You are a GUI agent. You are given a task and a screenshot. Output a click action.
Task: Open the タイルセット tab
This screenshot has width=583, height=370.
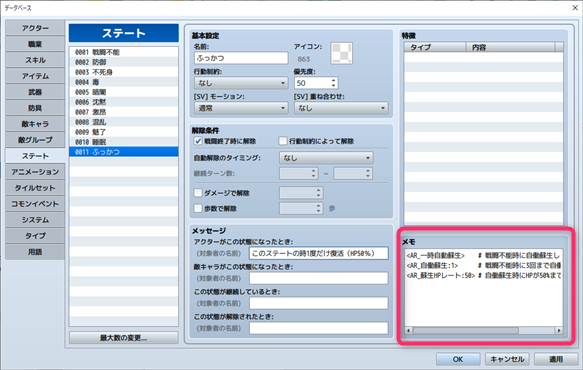(35, 188)
